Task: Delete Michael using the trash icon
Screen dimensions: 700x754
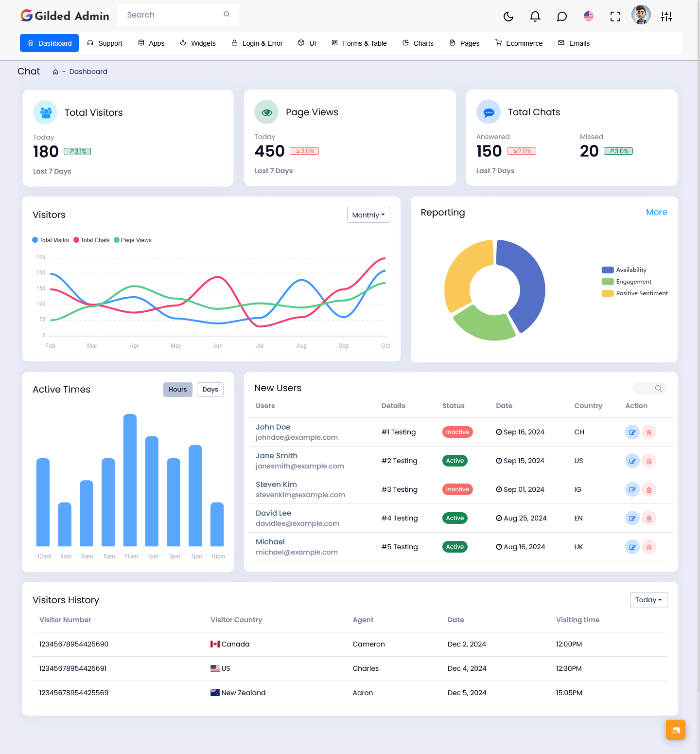Action: (649, 547)
